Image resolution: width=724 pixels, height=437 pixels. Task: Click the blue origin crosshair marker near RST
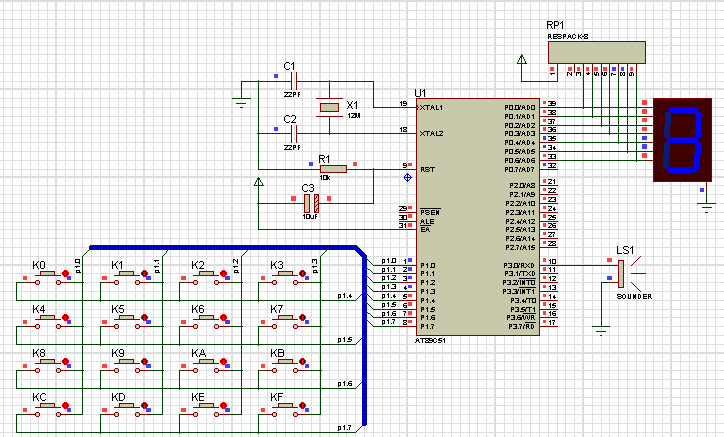point(407,177)
